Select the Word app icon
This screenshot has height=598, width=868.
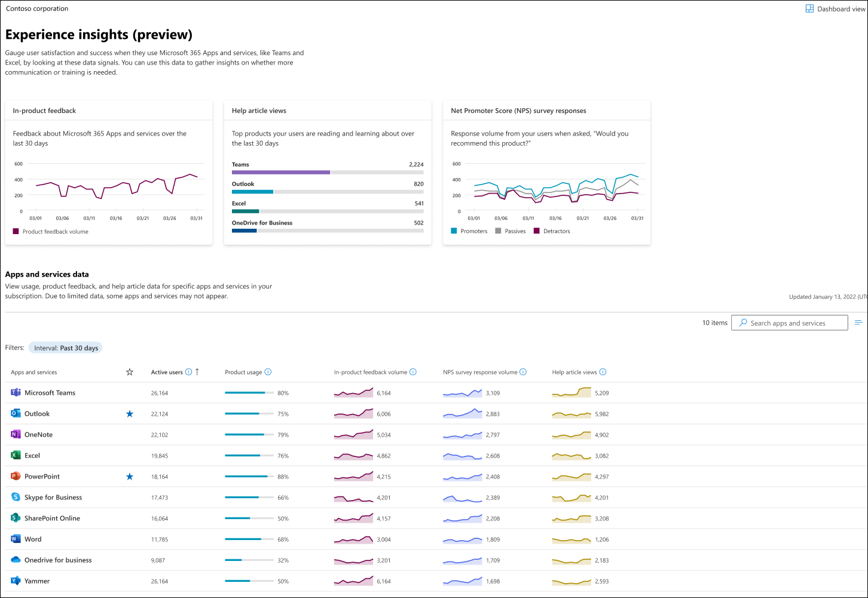click(x=16, y=539)
